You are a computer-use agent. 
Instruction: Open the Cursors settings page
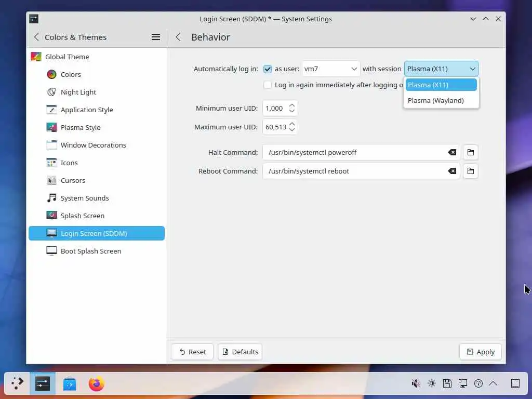[x=96, y=180]
